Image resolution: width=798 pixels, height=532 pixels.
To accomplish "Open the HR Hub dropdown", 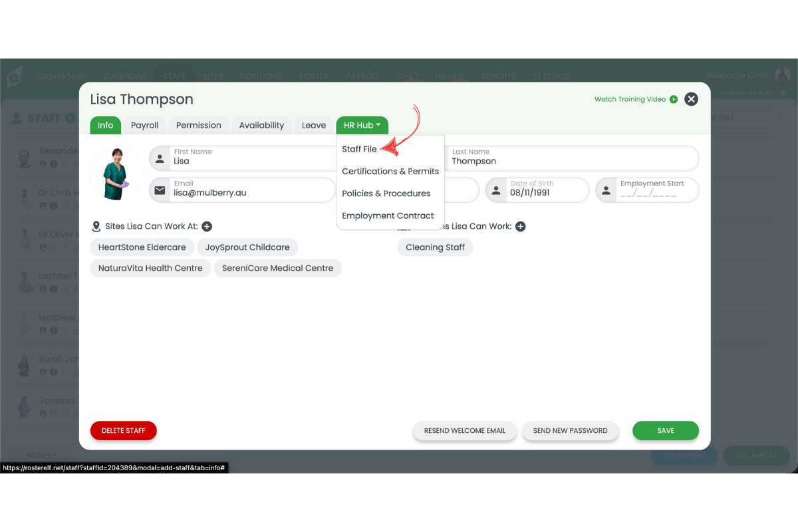I will click(x=362, y=125).
